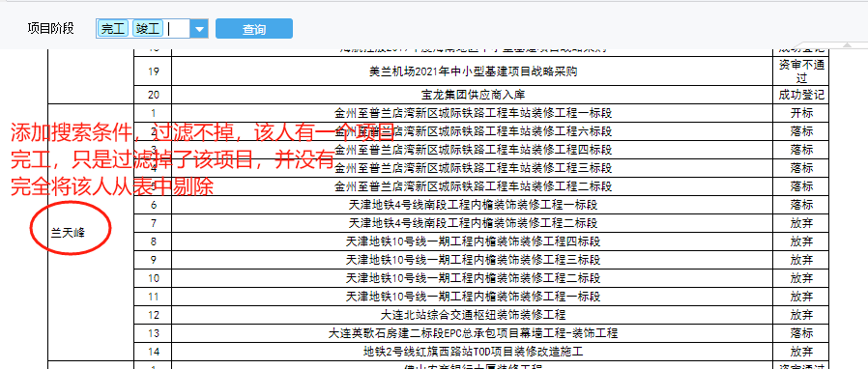Click 资审不通过 status cell
868x369 pixels.
click(x=801, y=71)
